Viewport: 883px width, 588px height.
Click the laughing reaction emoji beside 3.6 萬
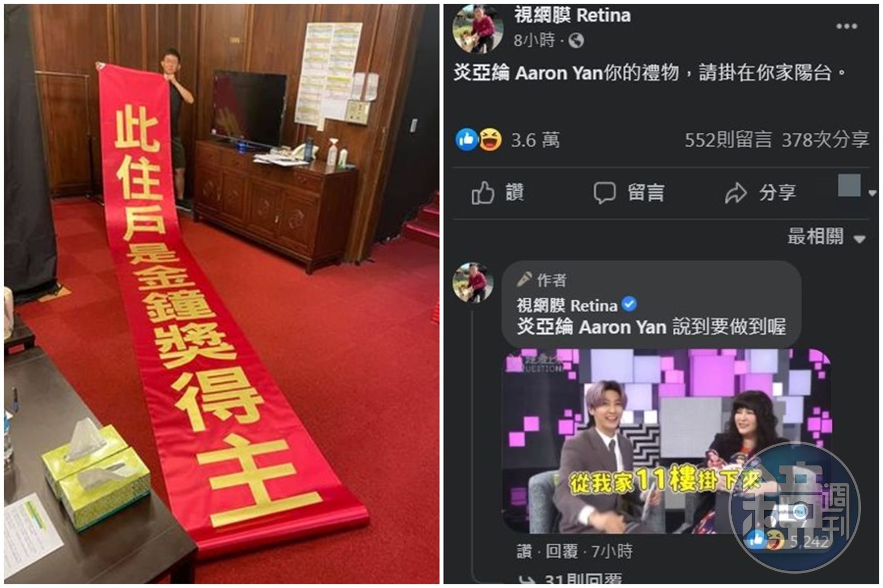[490, 140]
